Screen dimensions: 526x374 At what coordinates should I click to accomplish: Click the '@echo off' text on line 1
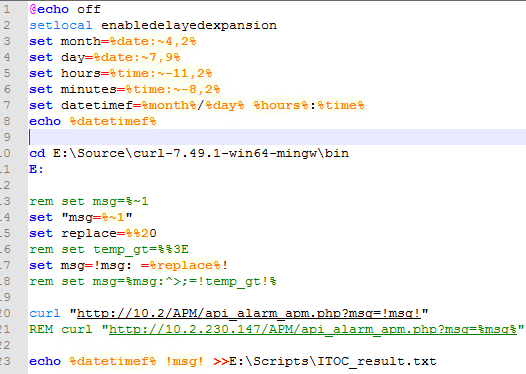65,9
